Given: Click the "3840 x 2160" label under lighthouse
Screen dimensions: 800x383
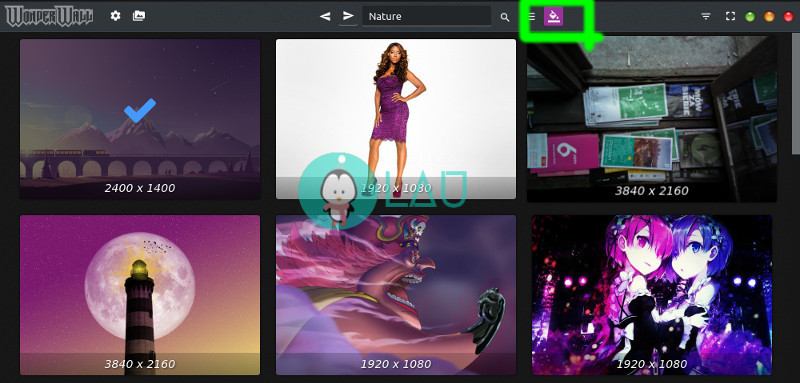Looking at the screenshot, I should [x=140, y=364].
